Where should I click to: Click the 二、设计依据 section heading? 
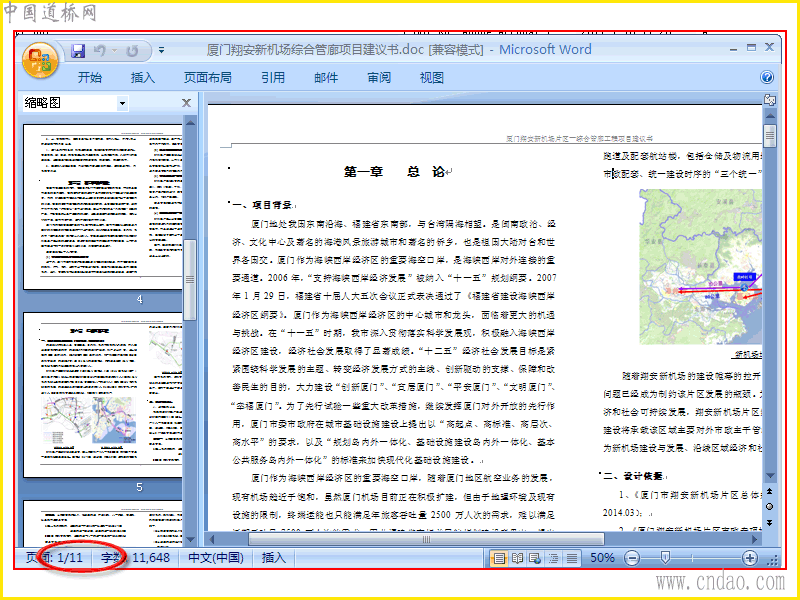[x=633, y=476]
